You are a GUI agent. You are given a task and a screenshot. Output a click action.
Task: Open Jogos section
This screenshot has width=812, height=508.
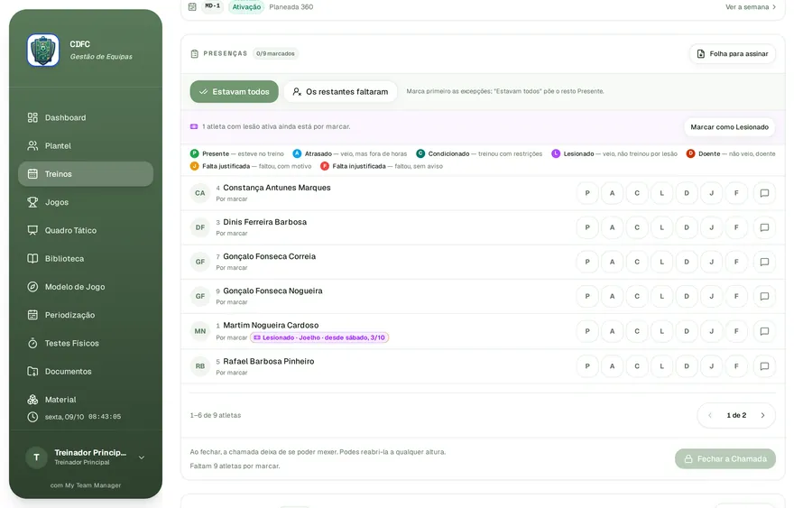pyautogui.click(x=86, y=202)
